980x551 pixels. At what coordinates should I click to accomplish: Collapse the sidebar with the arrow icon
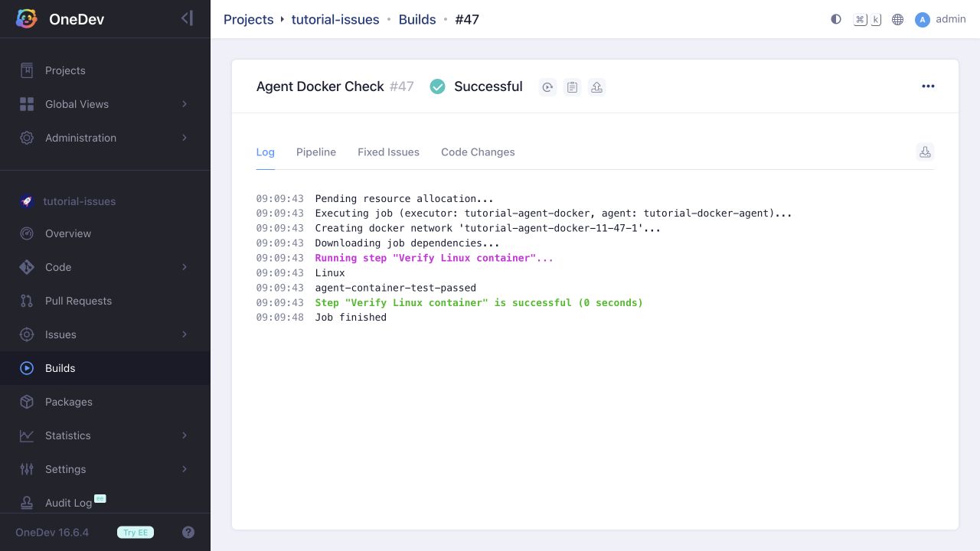click(187, 18)
